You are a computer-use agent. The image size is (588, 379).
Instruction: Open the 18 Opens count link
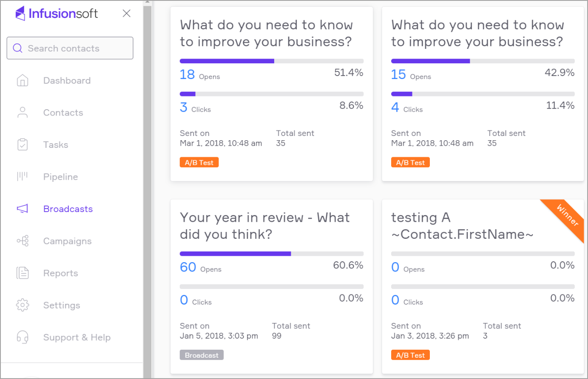pyautogui.click(x=187, y=75)
